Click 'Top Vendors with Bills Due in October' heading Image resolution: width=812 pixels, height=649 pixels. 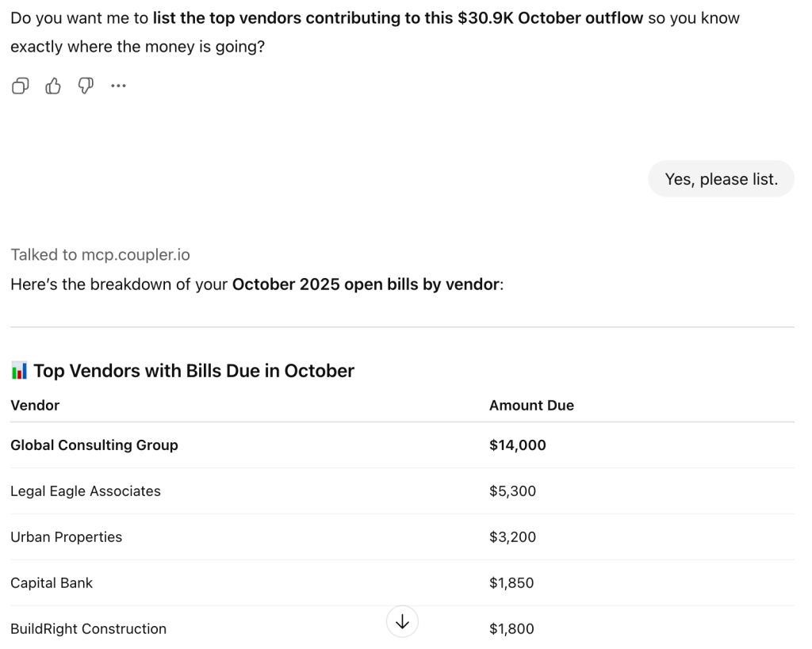tap(193, 371)
